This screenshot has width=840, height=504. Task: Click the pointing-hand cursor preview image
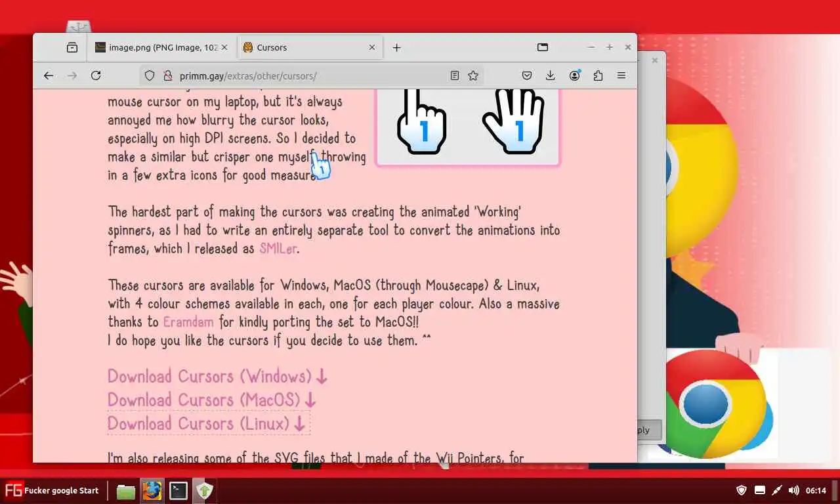coord(421,121)
